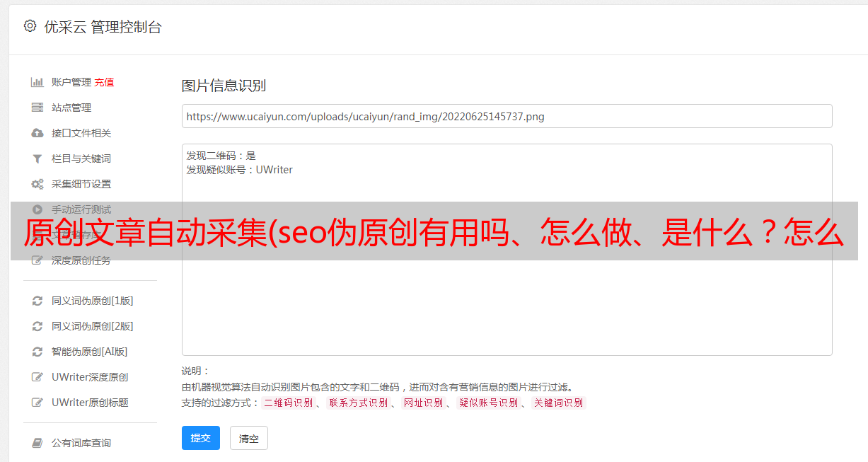Click the 说明： label
868x462 pixels.
click(x=196, y=371)
